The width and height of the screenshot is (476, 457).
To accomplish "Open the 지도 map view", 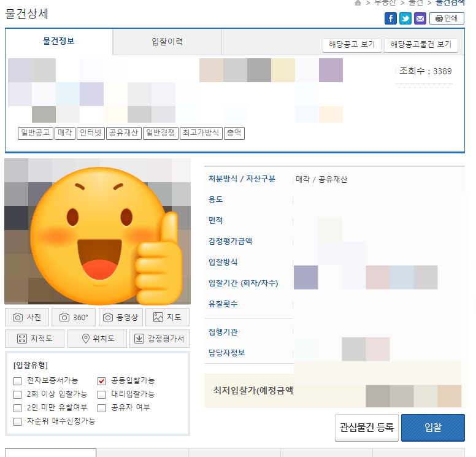I will (x=167, y=317).
